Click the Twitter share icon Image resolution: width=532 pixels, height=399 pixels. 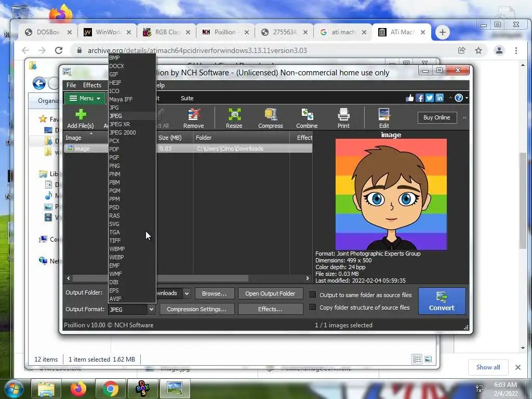(x=430, y=98)
